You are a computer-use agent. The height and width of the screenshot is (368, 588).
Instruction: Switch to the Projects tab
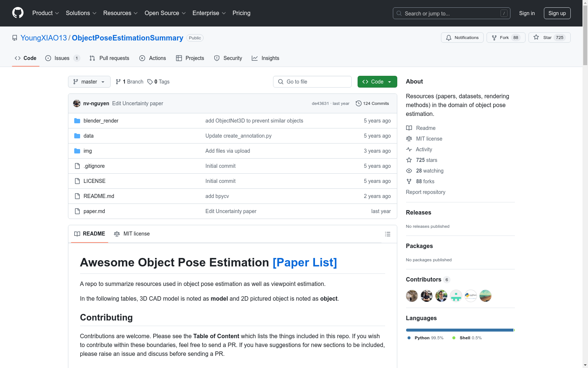click(190, 58)
